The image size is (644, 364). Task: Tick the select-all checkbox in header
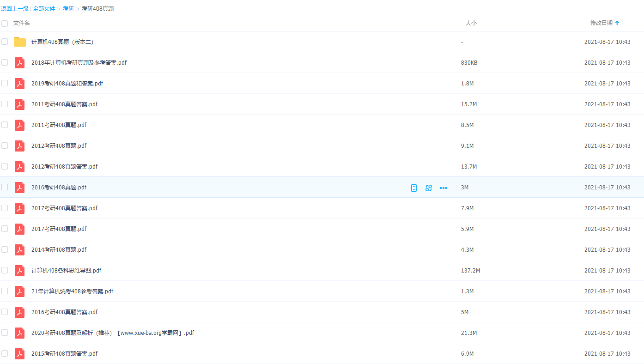[x=5, y=23]
